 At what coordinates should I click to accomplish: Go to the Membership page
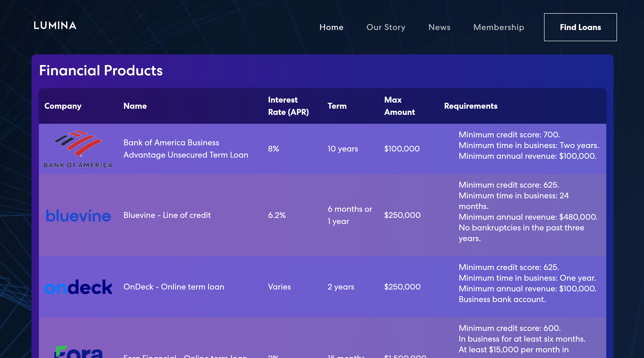pos(499,27)
